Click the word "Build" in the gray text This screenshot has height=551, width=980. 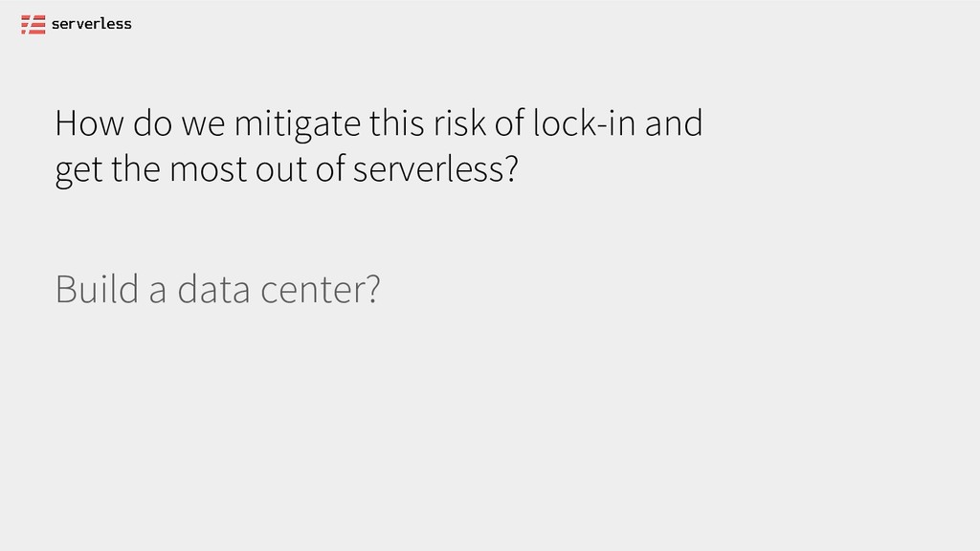pos(97,289)
